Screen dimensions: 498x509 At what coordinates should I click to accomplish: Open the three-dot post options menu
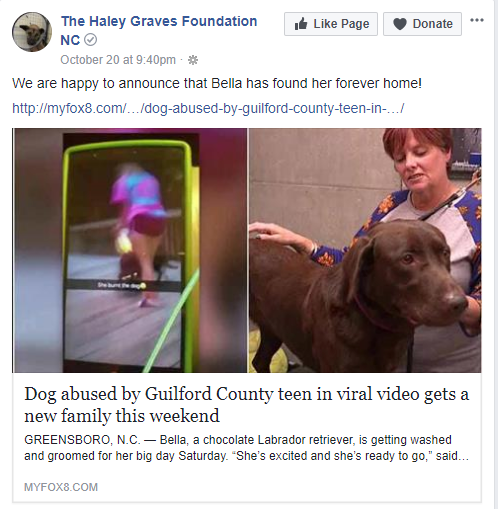(477, 20)
